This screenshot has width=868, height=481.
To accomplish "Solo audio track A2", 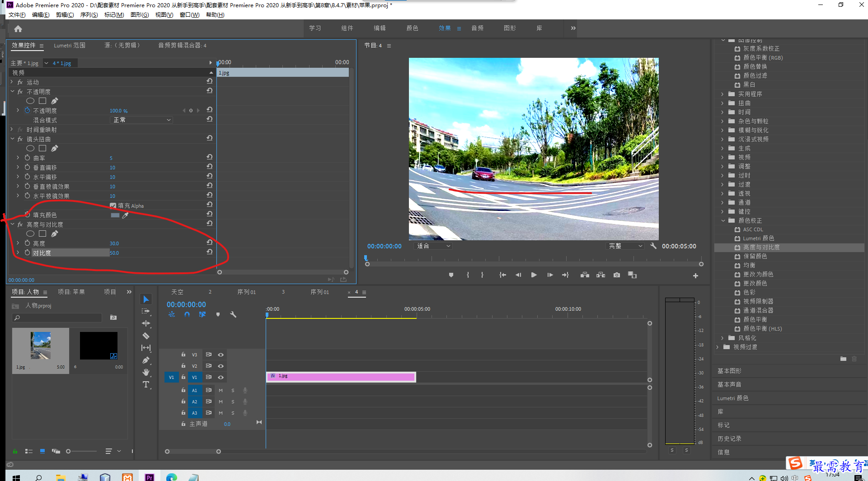I will coord(233,402).
